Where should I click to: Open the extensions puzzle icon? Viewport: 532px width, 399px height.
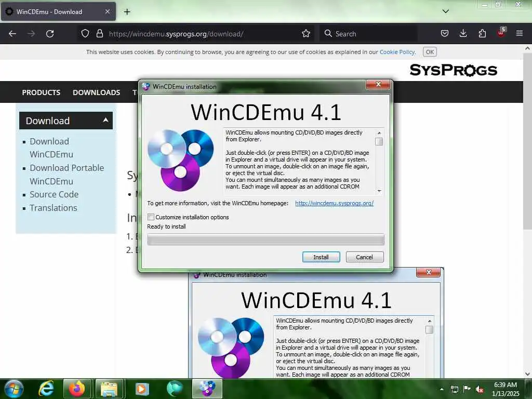point(482,34)
